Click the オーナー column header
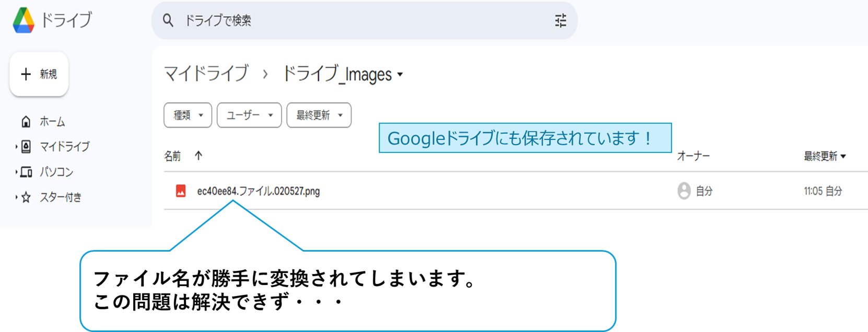Screen dimensions: 868x332 coord(694,156)
